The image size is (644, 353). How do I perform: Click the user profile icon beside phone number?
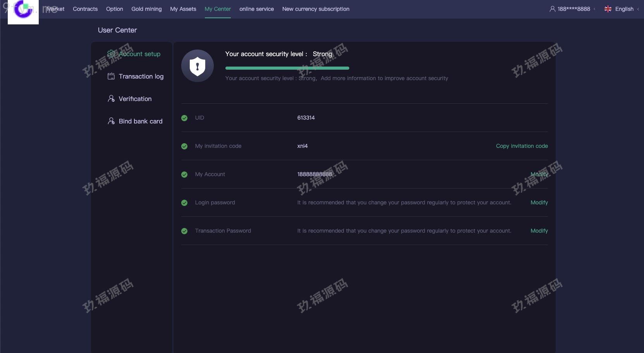[552, 9]
